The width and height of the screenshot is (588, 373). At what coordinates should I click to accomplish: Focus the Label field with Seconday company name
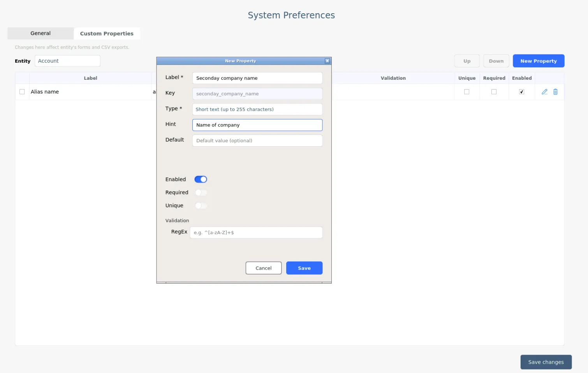click(257, 78)
